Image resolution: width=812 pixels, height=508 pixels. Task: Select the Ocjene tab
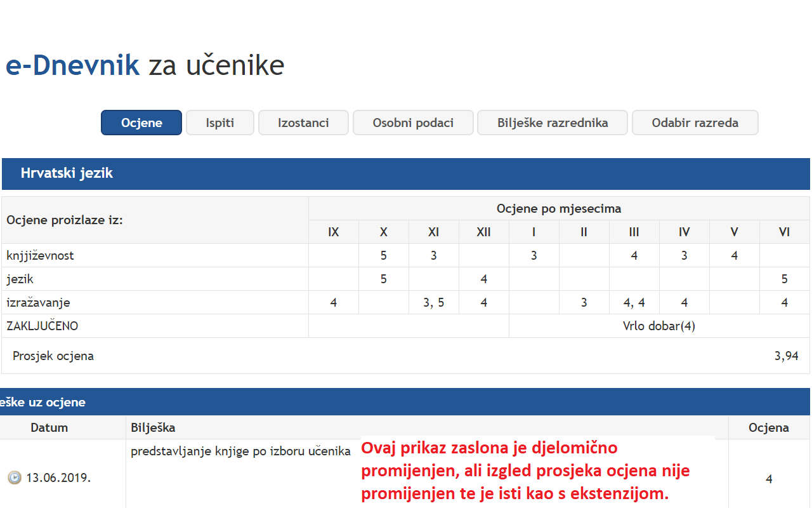pos(141,123)
